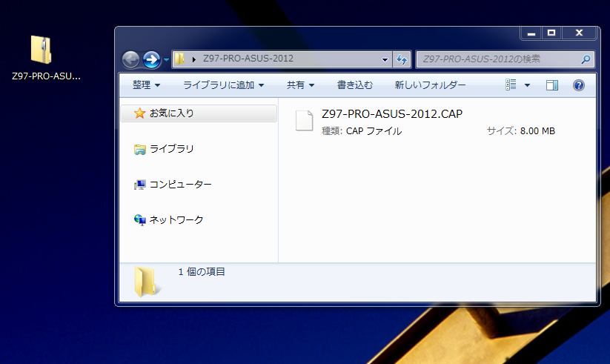Open the address bar history dropdown
Viewport: 610px width, 364px height.
[x=385, y=59]
